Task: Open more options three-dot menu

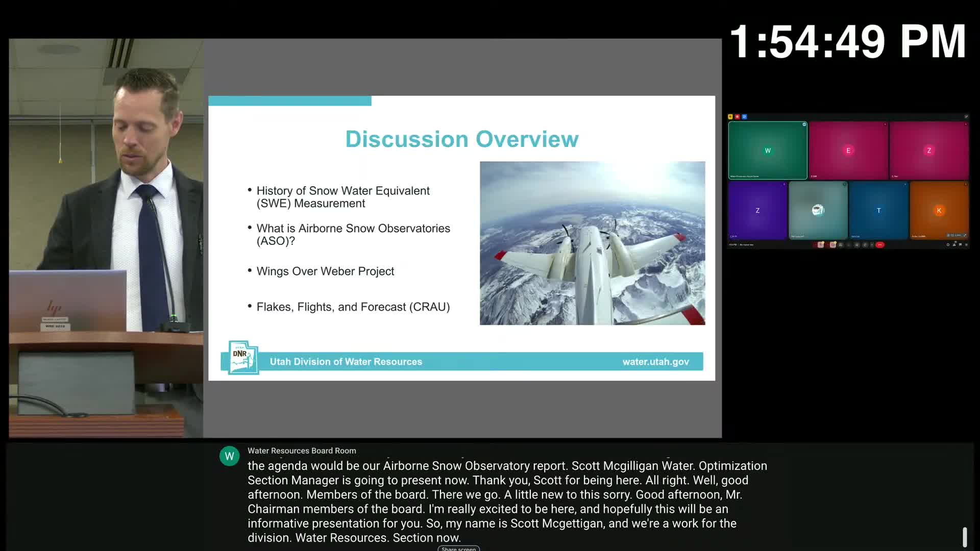Action: click(x=872, y=245)
